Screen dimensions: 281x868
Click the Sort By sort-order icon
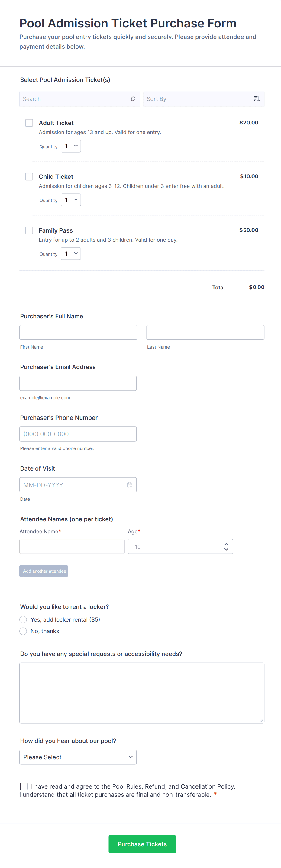(x=257, y=99)
